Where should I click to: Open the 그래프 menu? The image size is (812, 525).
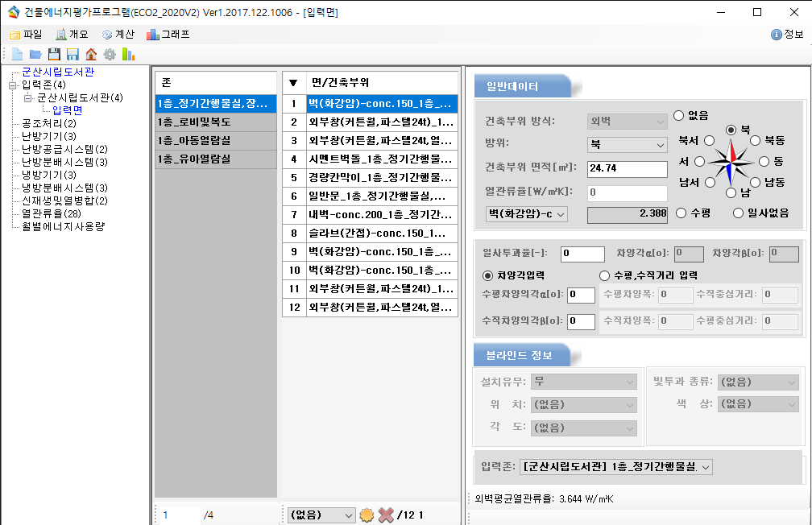point(168,35)
